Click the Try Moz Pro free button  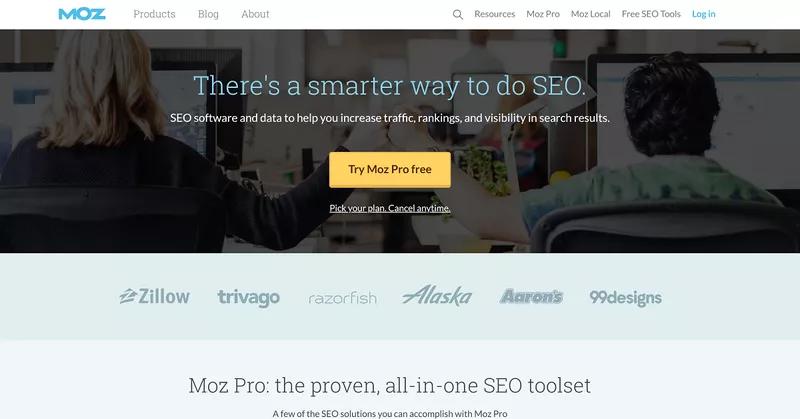coord(390,169)
